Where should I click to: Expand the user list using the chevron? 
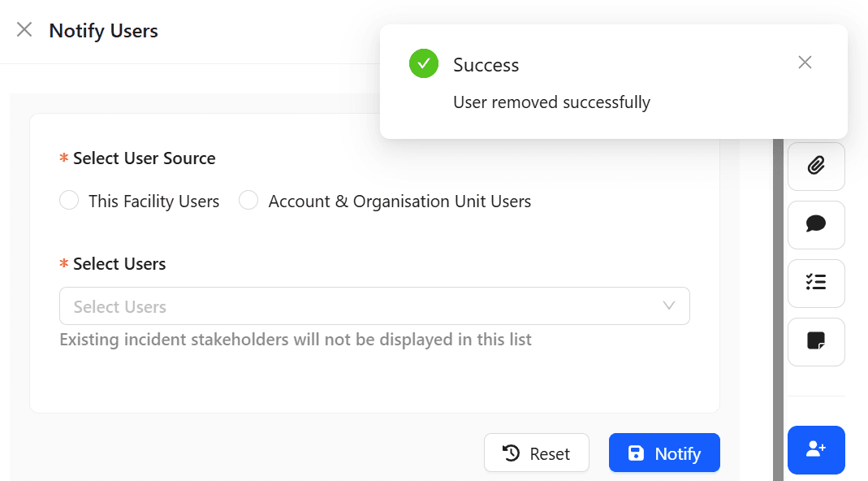[x=668, y=306]
